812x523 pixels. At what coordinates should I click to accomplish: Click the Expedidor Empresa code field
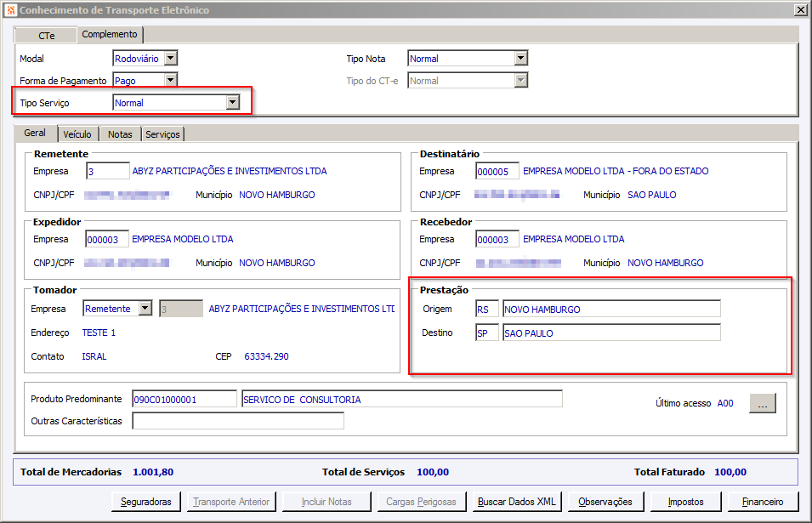click(x=106, y=239)
